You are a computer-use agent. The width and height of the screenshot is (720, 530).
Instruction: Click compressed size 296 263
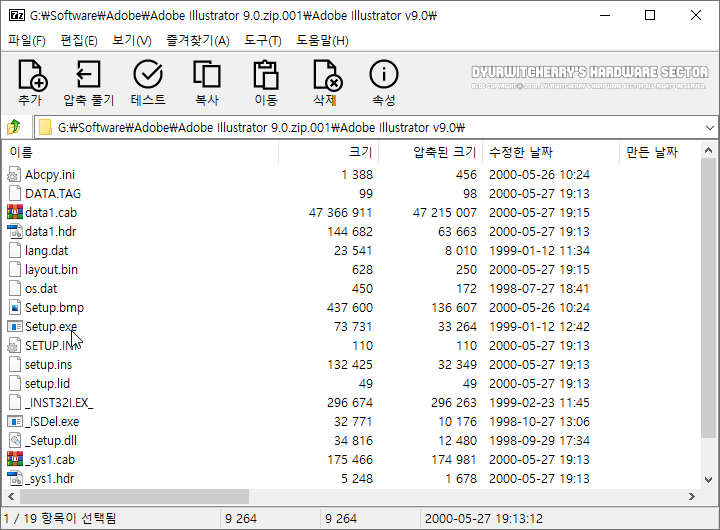(454, 402)
